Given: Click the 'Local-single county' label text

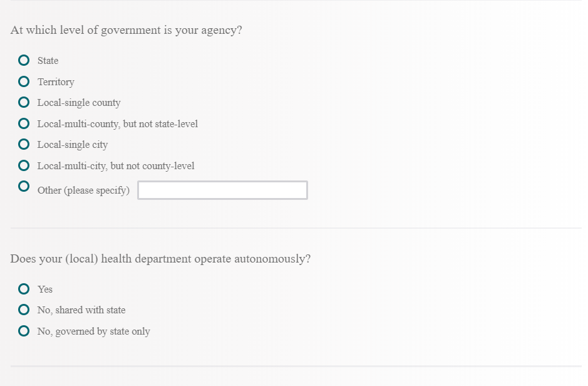Looking at the screenshot, I should point(79,103).
